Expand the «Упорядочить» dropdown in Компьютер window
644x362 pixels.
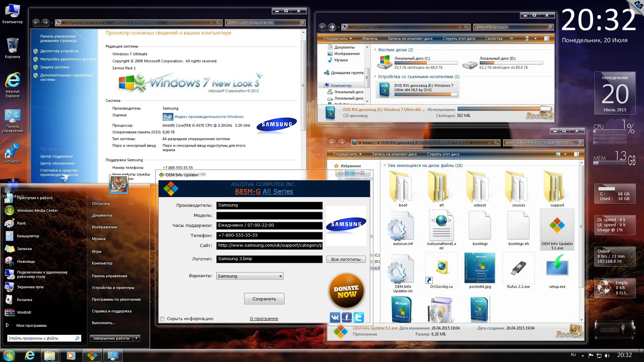[x=336, y=39]
